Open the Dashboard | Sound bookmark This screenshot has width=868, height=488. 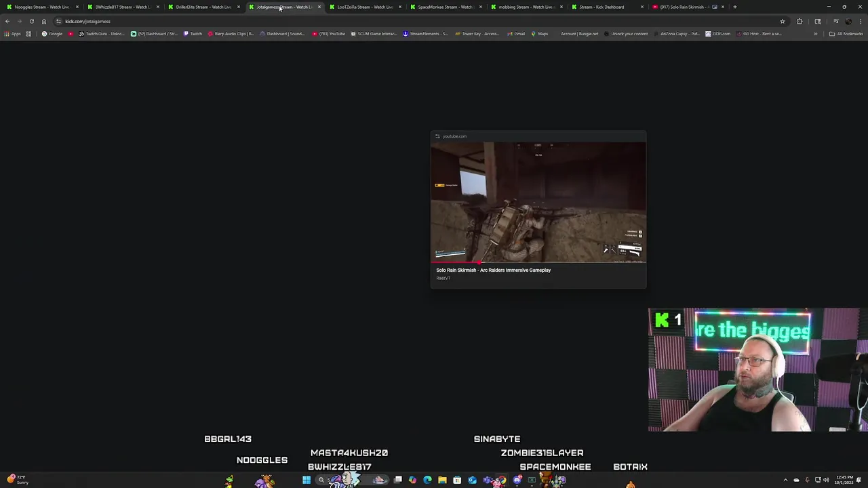coord(282,34)
